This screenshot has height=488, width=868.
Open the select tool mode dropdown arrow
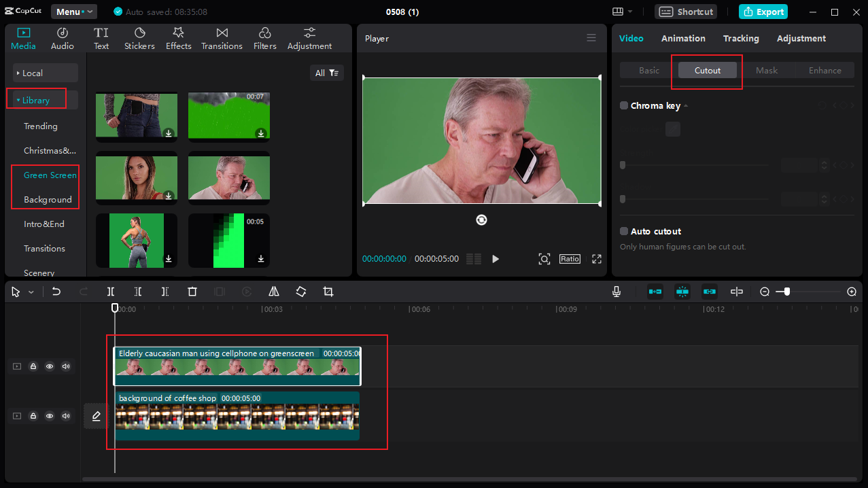coord(31,292)
